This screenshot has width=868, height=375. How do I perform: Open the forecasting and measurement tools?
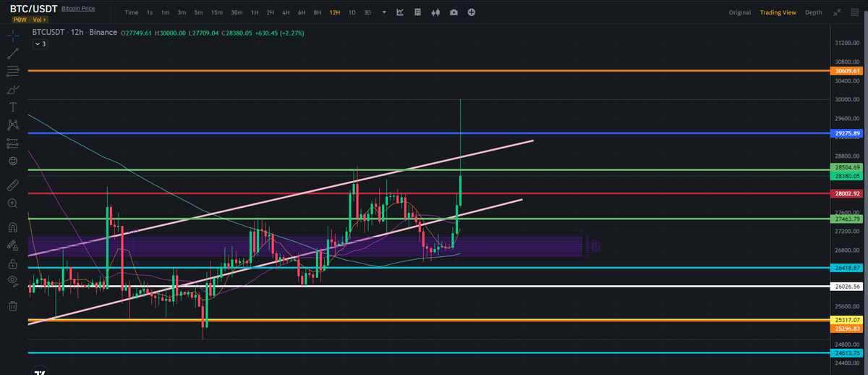[x=12, y=143]
